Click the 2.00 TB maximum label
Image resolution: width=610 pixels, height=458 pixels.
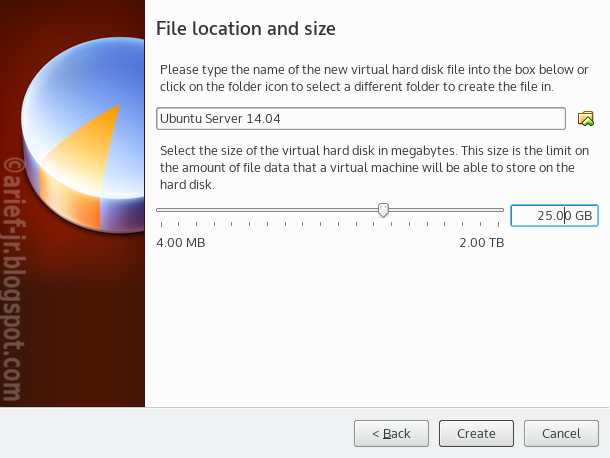point(481,243)
